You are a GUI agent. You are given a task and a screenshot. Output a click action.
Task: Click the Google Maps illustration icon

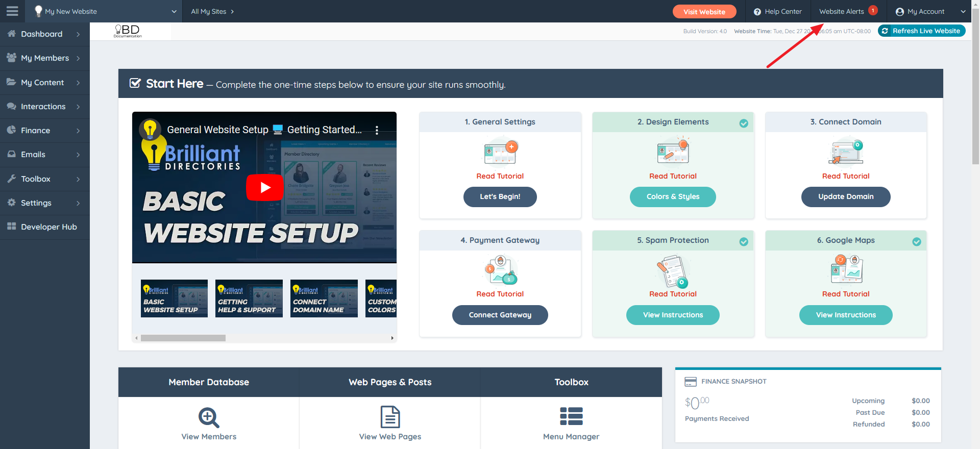846,270
